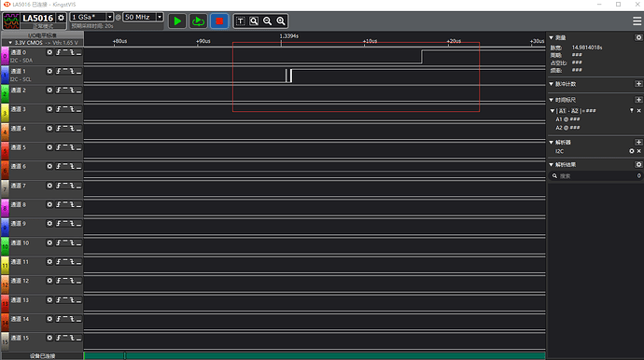644x360 pixels.
Task: Click the +10us tick on the time ruler
Action: click(370, 41)
